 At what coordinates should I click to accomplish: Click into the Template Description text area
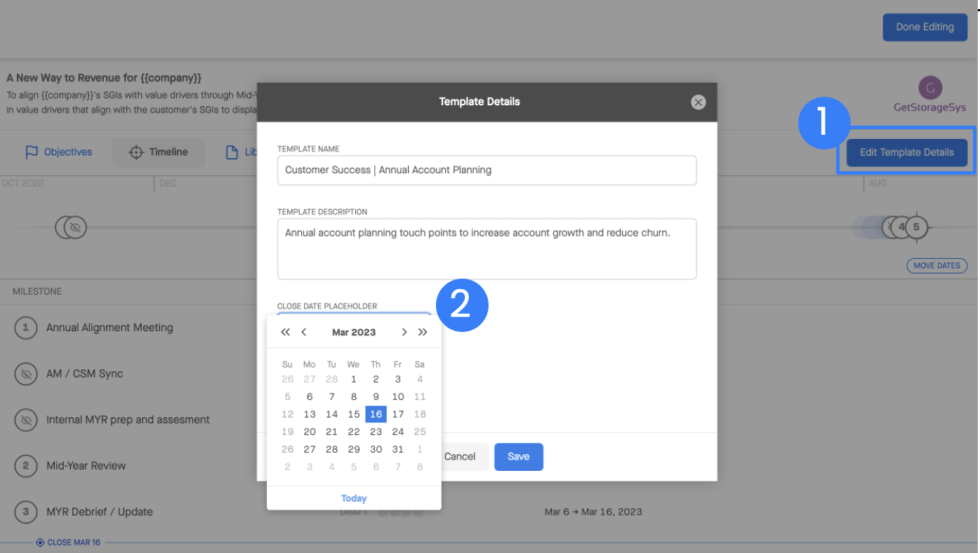[486, 249]
